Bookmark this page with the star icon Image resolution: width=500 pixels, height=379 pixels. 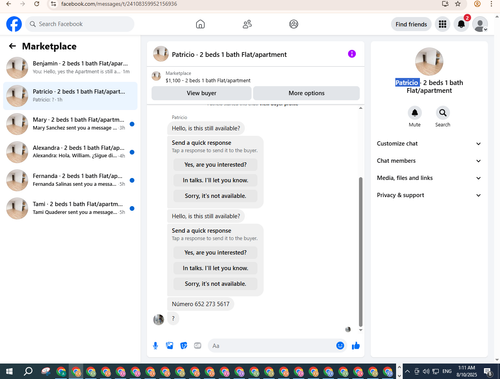(458, 4)
